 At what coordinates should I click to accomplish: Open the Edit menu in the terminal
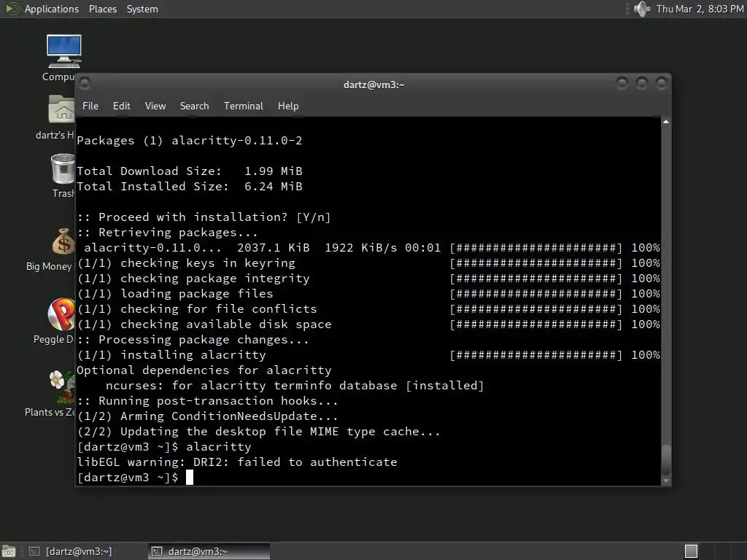tap(122, 106)
